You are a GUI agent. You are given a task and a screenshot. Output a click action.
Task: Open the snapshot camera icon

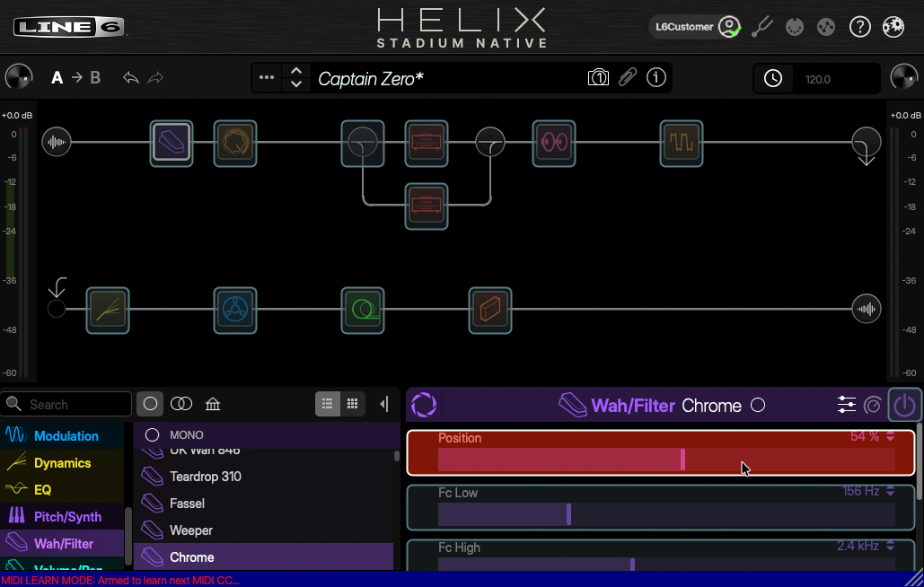pos(598,78)
